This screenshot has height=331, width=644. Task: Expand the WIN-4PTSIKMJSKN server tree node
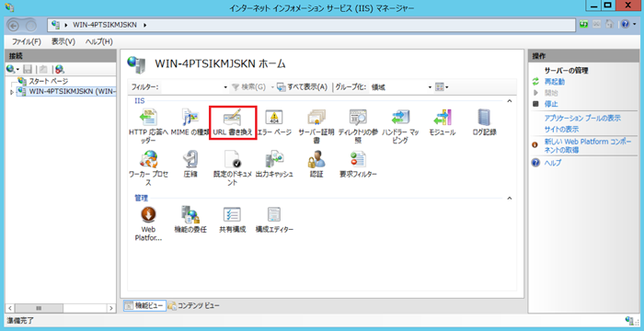tap(11, 92)
